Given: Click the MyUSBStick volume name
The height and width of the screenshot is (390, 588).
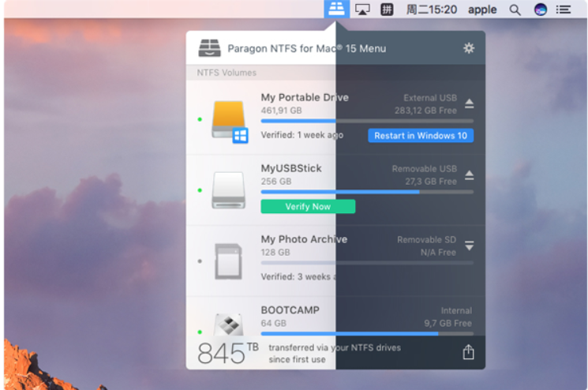Looking at the screenshot, I should point(291,168).
